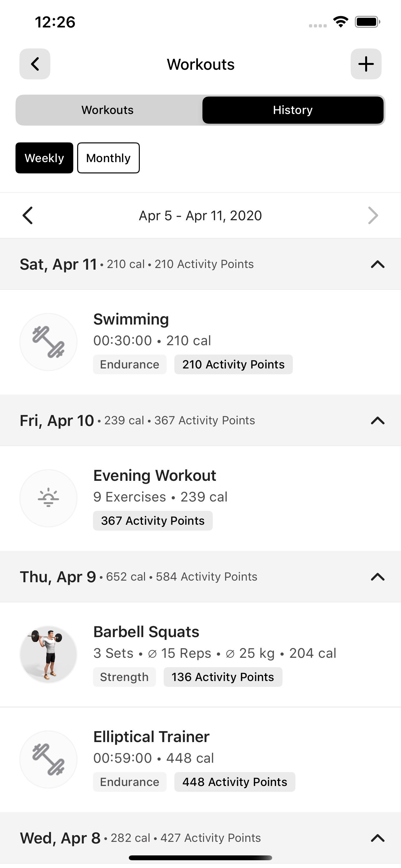Go to previous week arrow
Image resolution: width=401 pixels, height=868 pixels.
[x=28, y=215]
